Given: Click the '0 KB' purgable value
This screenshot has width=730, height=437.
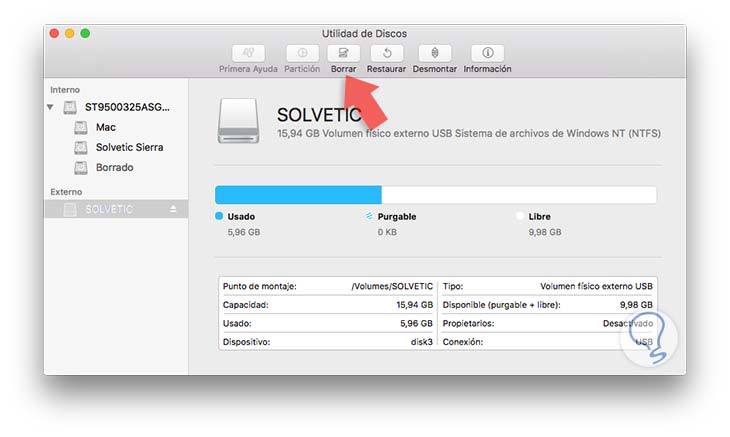Looking at the screenshot, I should [x=387, y=232].
